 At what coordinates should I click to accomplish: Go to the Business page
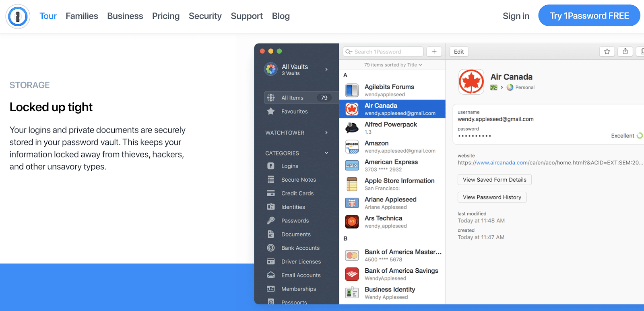point(125,16)
